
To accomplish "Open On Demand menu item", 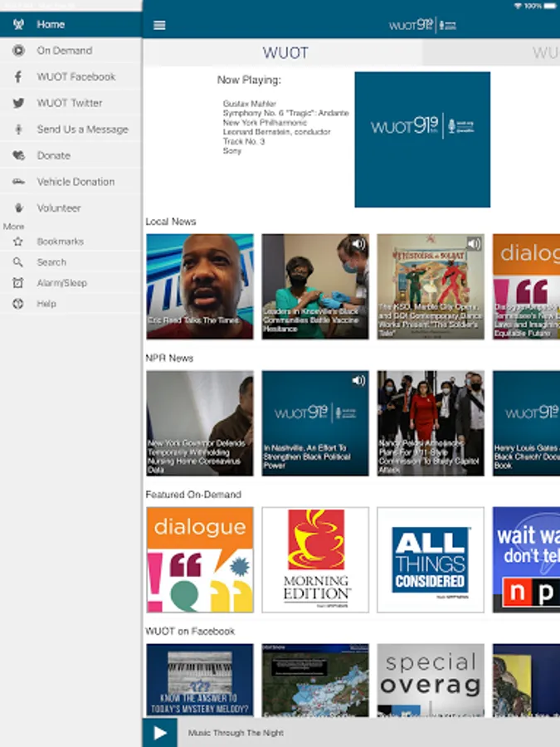I will pyautogui.click(x=71, y=51).
